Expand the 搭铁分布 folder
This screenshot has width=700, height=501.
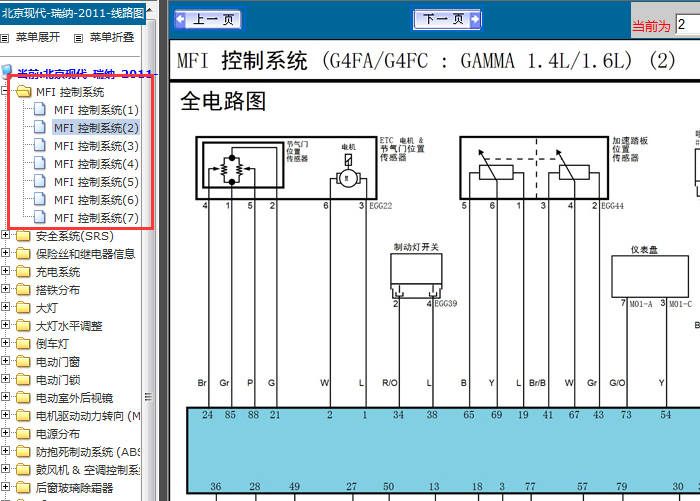(x=5, y=288)
